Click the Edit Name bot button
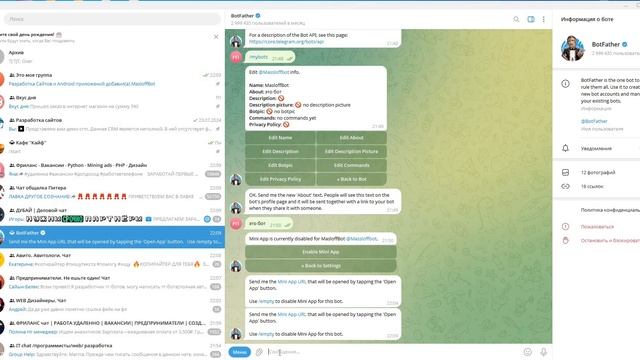Image resolution: width=640 pixels, height=360 pixels. 280,138
